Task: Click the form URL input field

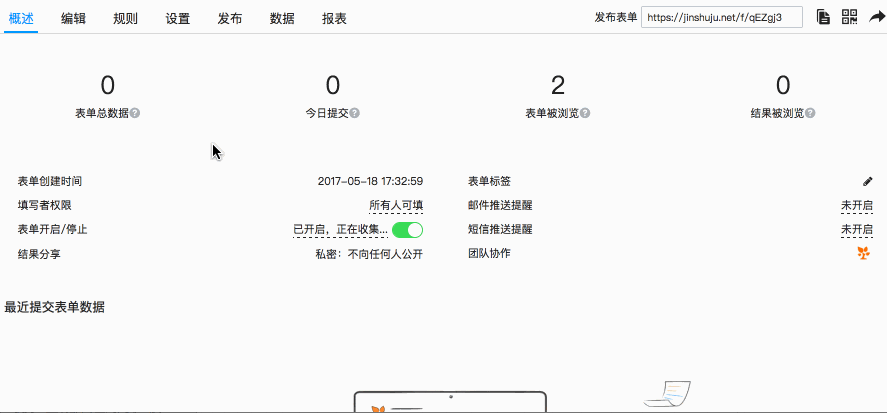Action: point(721,17)
